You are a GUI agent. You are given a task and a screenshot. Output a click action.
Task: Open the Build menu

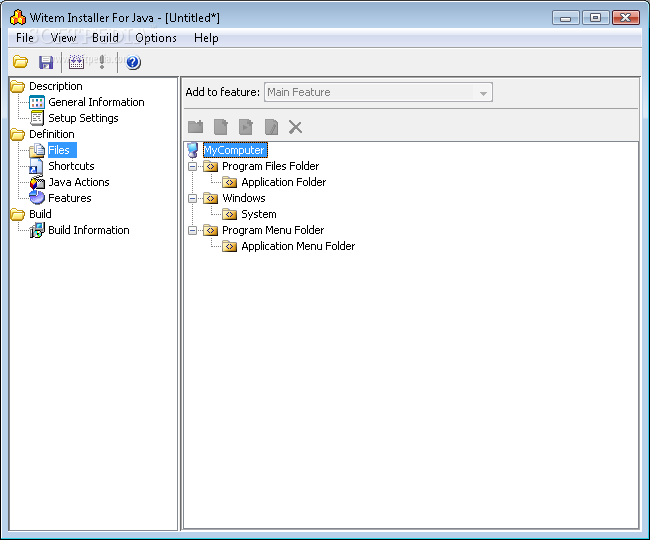click(x=105, y=38)
